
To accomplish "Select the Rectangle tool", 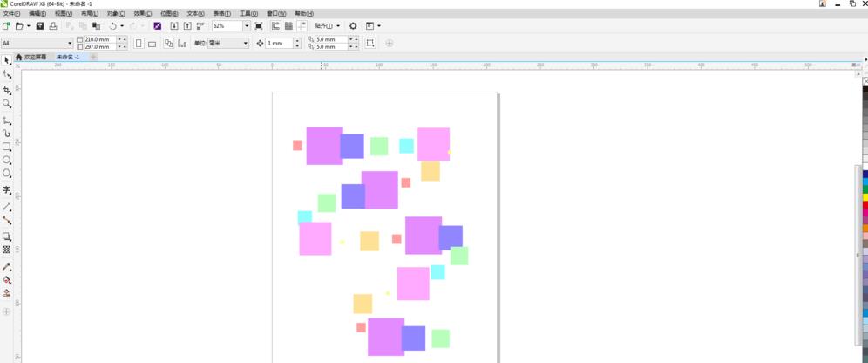I will 7,147.
